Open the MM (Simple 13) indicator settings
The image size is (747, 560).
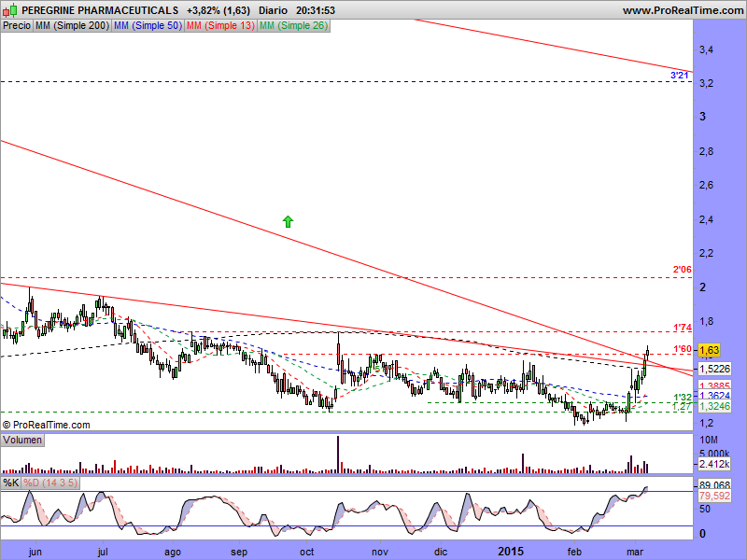point(220,26)
